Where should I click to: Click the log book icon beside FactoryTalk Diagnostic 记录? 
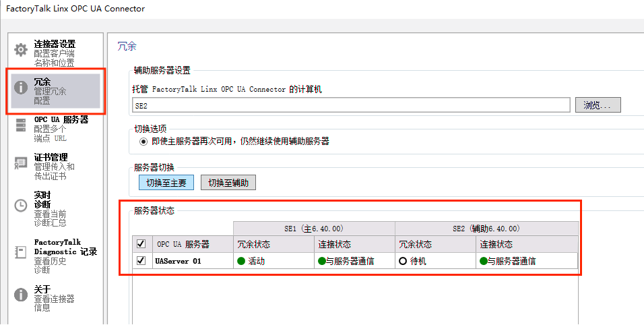(21, 252)
